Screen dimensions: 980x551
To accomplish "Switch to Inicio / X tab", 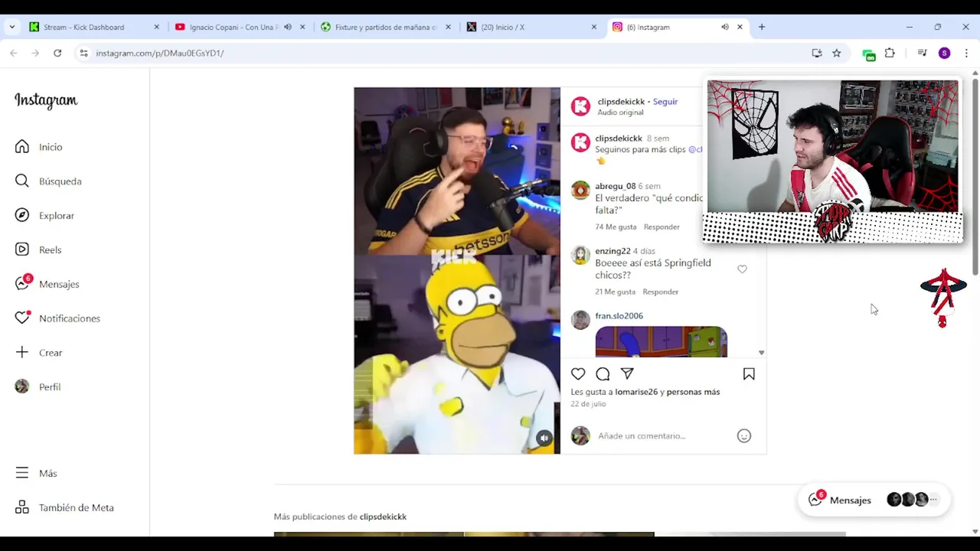I will pyautogui.click(x=502, y=27).
